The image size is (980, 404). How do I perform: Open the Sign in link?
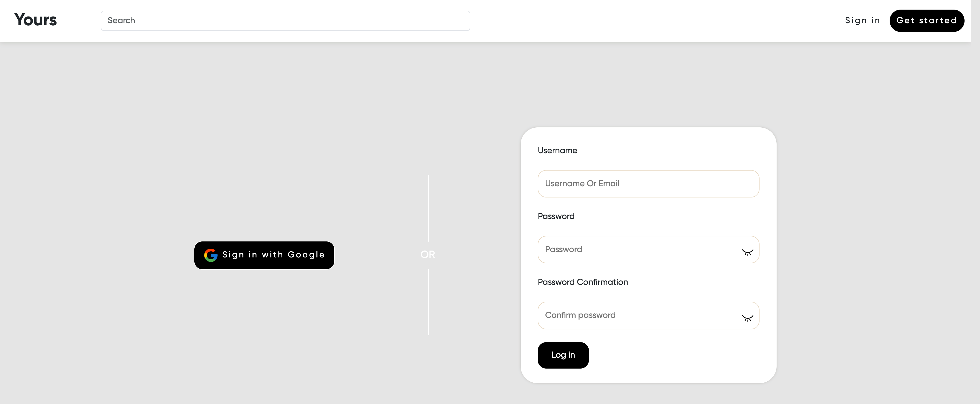point(862,21)
